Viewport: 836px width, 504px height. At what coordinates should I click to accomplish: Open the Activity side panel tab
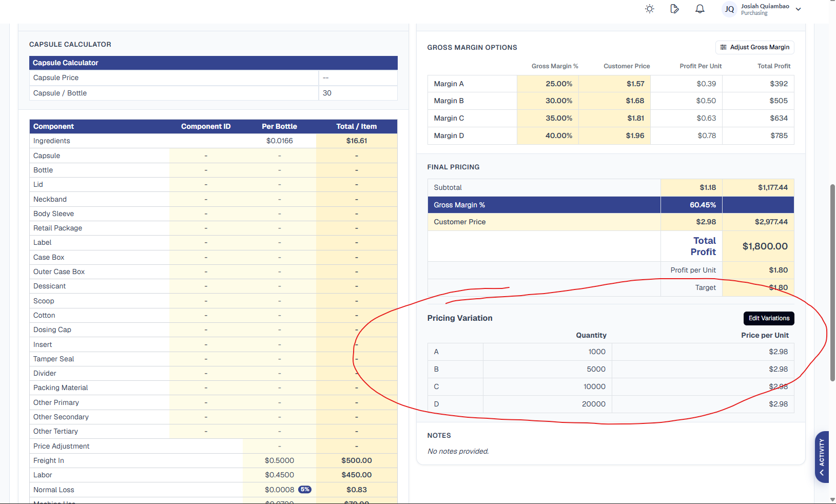coord(822,457)
